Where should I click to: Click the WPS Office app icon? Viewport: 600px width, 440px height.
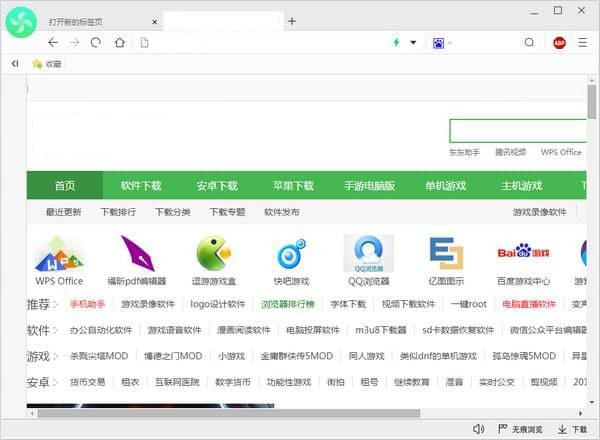point(59,254)
